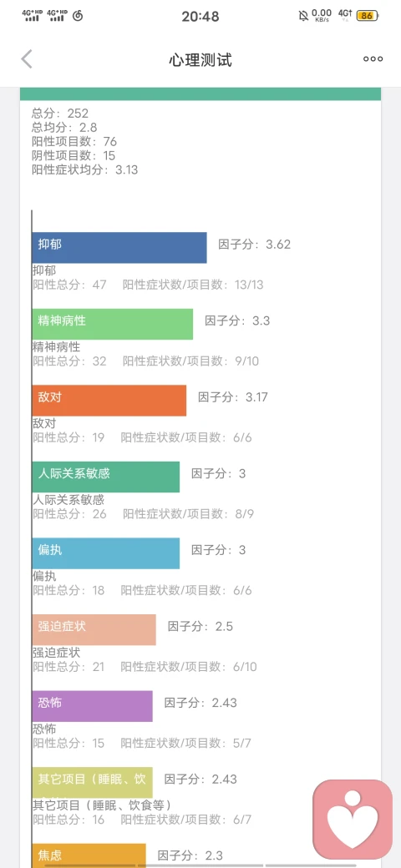Viewport: 401px width, 868px height.
Task: Tap the 总分：252 summary text
Action: coord(60,114)
